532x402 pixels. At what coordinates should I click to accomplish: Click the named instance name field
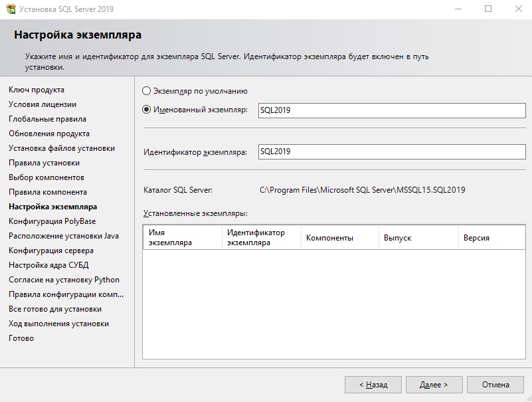click(392, 110)
